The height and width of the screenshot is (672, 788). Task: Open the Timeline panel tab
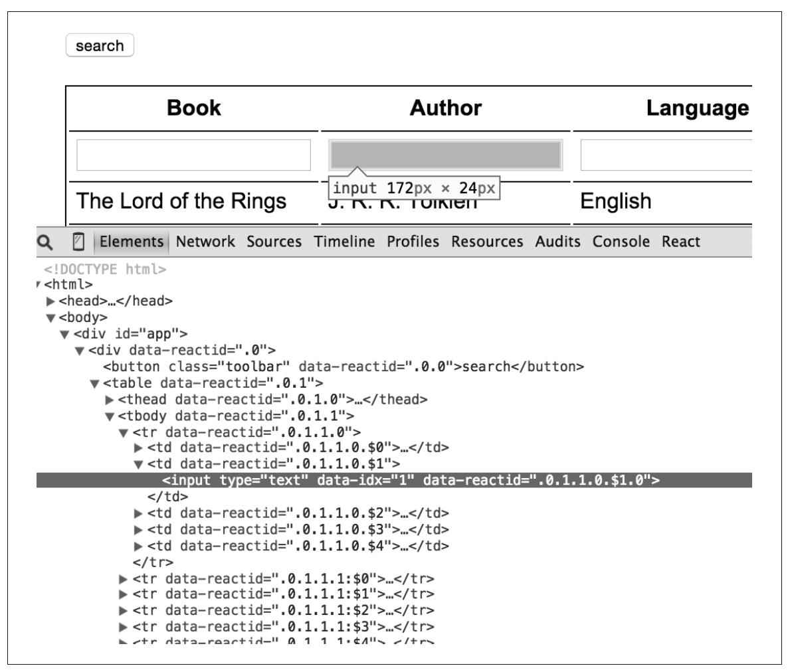tap(344, 242)
